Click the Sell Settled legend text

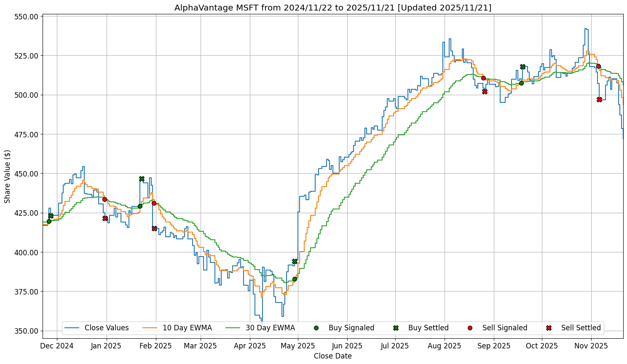pyautogui.click(x=581, y=328)
